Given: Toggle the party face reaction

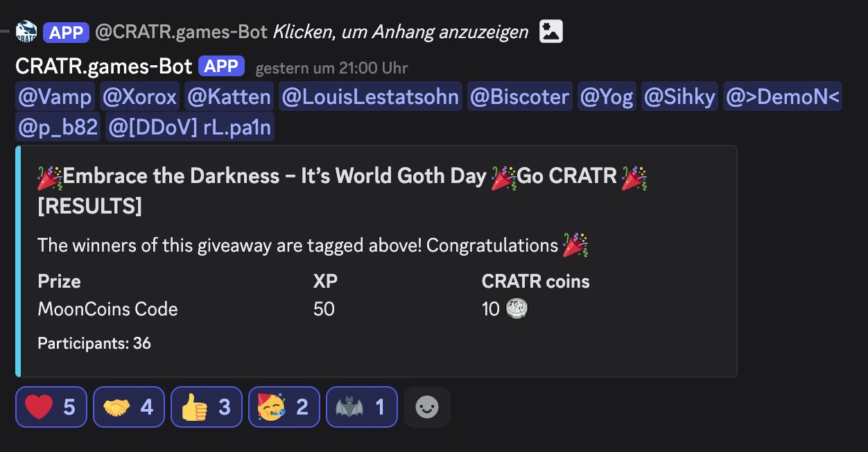Looking at the screenshot, I should [284, 407].
